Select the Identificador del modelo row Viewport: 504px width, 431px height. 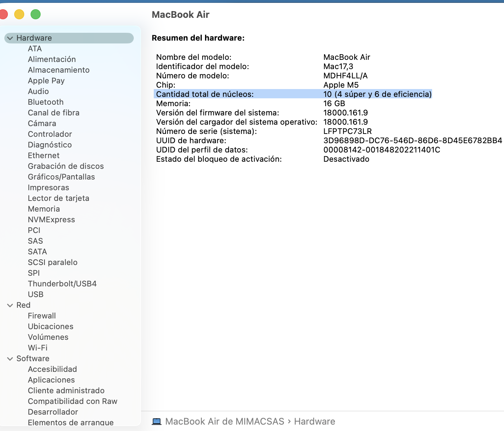tap(255, 67)
